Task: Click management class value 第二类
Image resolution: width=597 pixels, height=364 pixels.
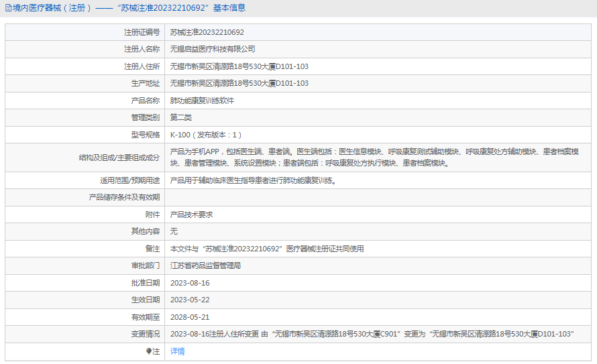Action: pos(181,117)
